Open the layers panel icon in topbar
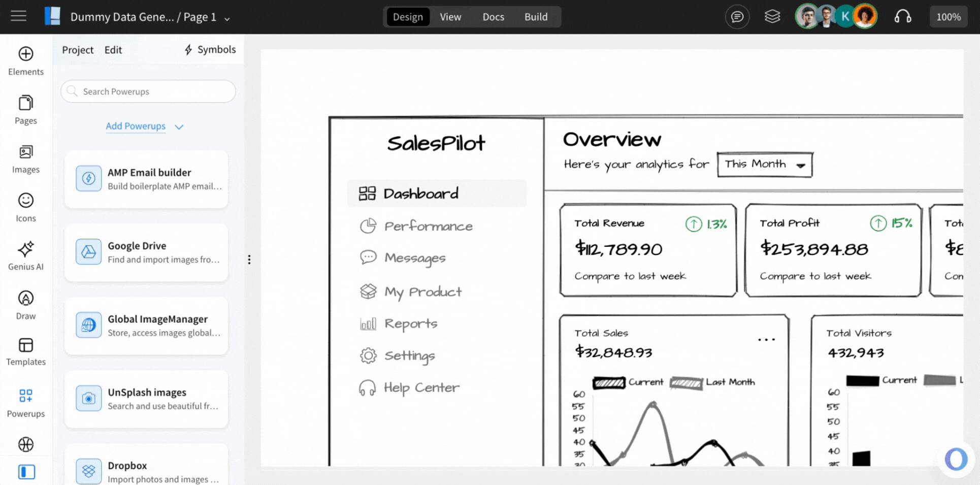This screenshot has width=980, height=485. coord(772,16)
